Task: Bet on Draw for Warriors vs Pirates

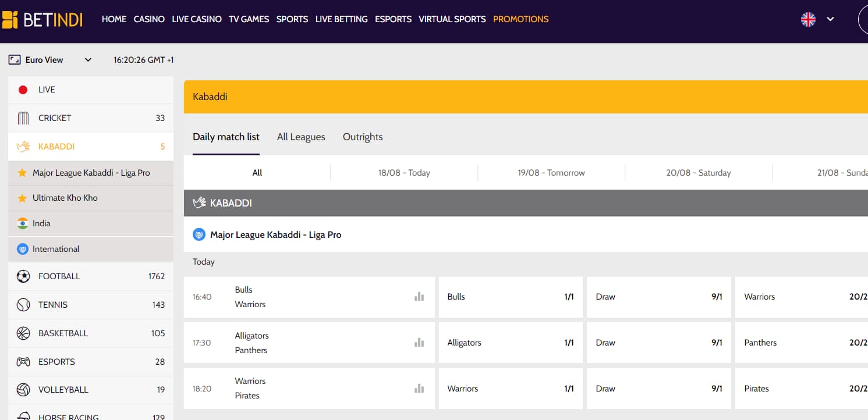Action: click(x=659, y=389)
